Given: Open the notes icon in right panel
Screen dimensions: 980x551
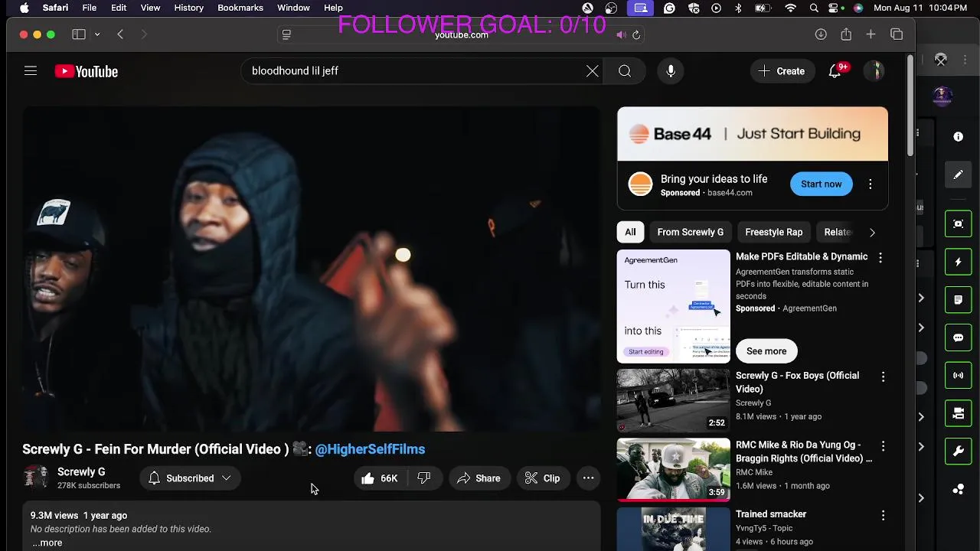Looking at the screenshot, I should click(x=959, y=300).
